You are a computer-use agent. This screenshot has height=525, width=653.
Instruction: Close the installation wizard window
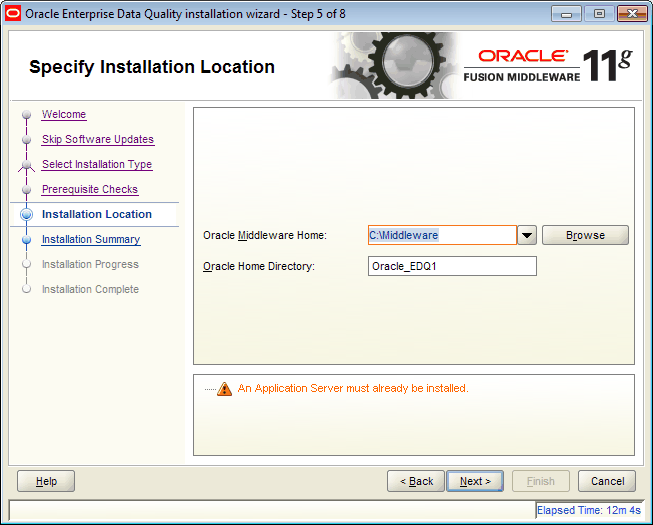pos(632,14)
